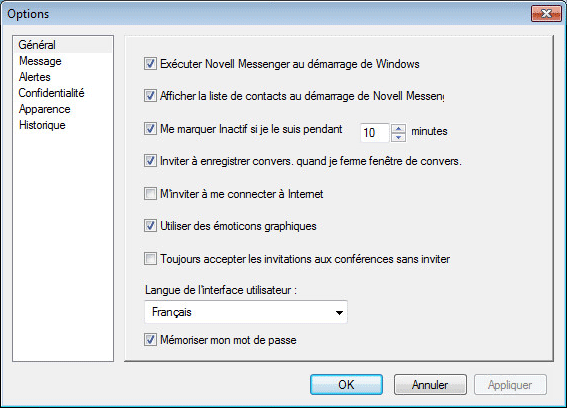The image size is (567, 408).
Task: Disable Me marquer Inactif checkbox
Action: pos(150,128)
